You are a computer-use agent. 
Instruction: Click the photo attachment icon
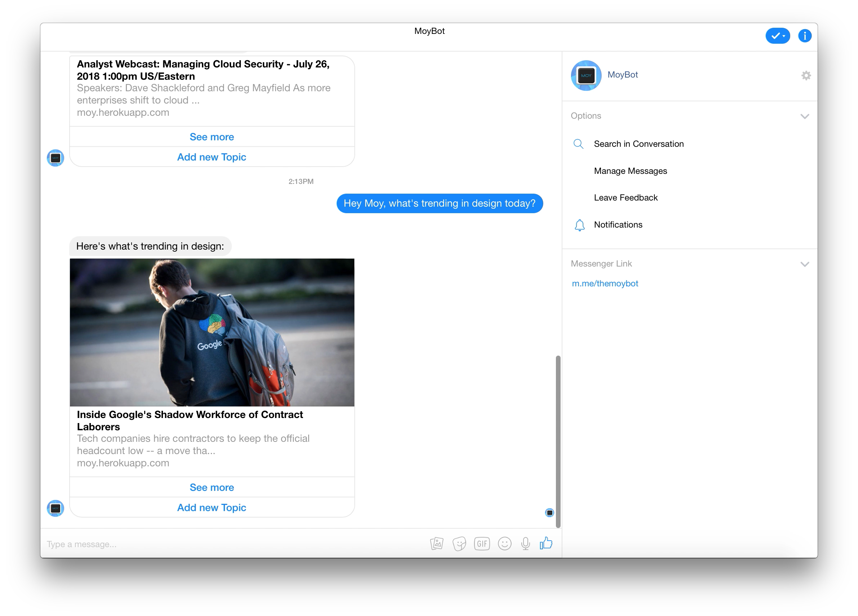click(x=437, y=544)
